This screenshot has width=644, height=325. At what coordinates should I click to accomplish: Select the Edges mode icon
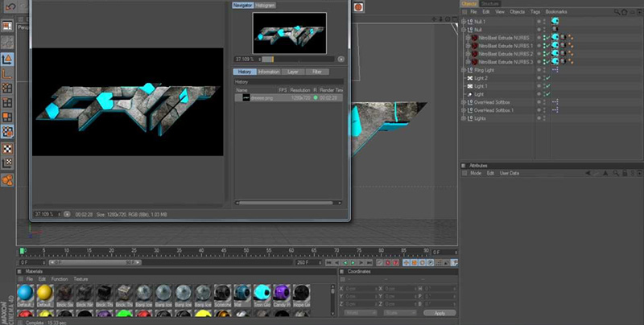pyautogui.click(x=7, y=103)
